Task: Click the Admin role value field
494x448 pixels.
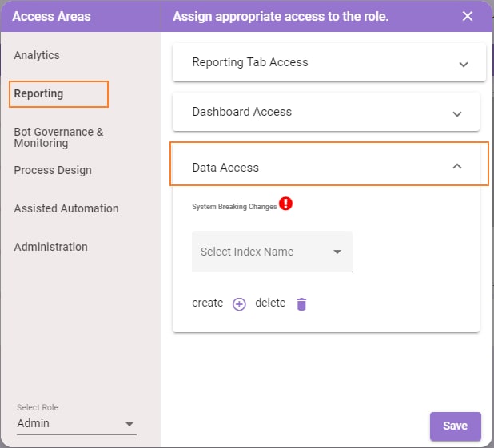Action: click(76, 423)
